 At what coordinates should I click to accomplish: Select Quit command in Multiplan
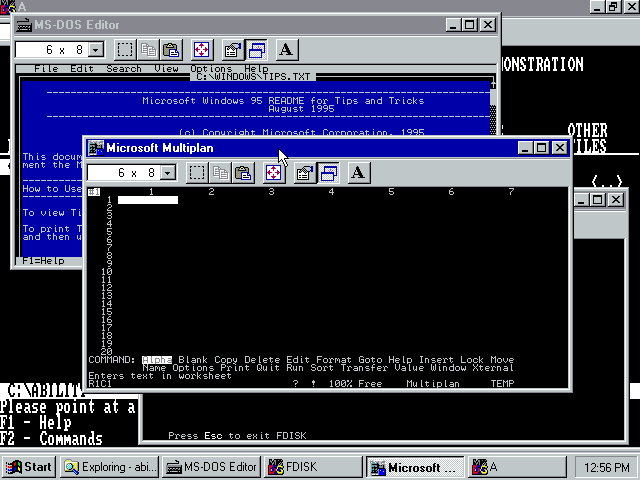268,368
